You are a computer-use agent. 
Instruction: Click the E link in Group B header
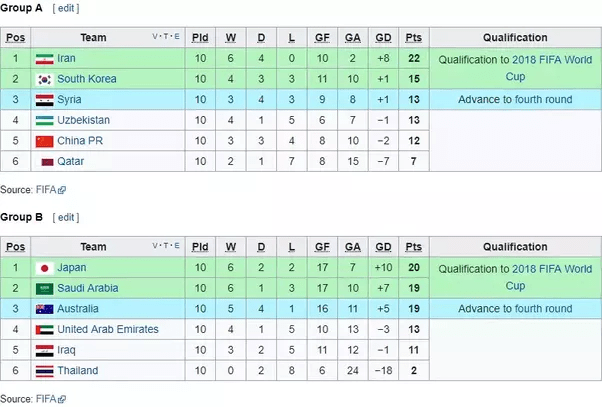click(177, 246)
